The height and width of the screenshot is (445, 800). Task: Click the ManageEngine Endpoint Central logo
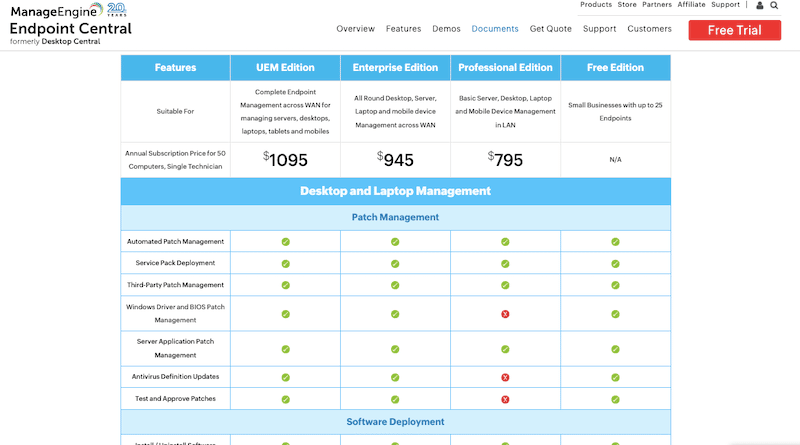(x=70, y=23)
